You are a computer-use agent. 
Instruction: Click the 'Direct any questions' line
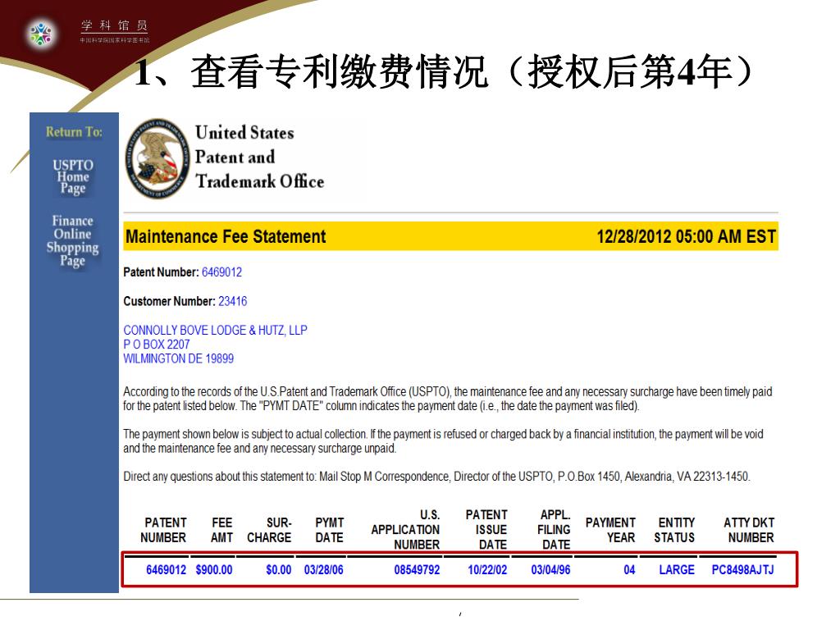click(x=436, y=477)
